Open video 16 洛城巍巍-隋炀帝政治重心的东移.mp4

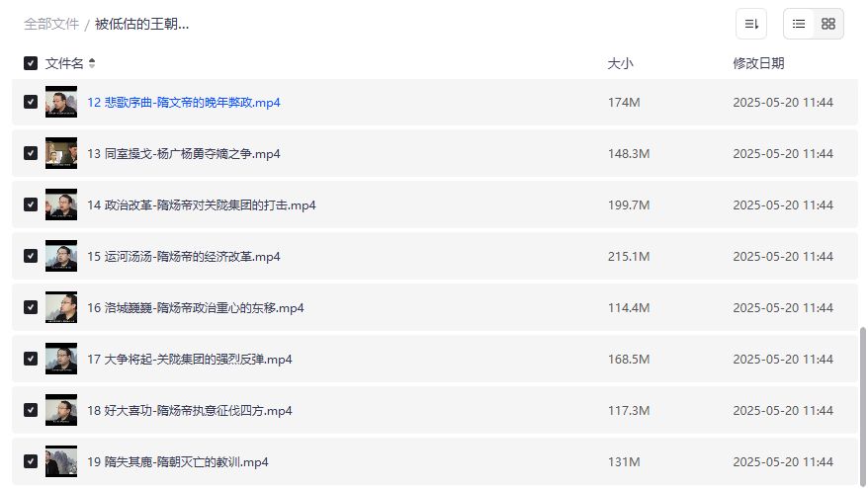(x=196, y=308)
